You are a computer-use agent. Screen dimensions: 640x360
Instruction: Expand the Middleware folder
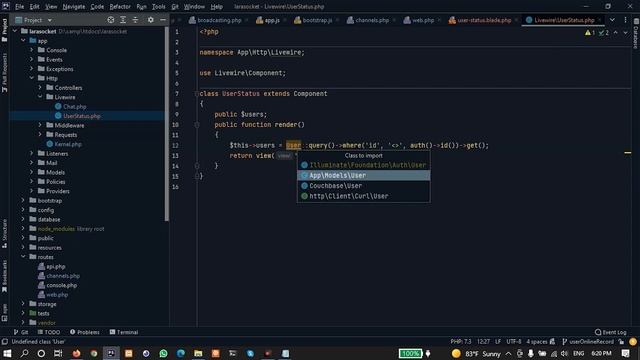tap(40, 125)
